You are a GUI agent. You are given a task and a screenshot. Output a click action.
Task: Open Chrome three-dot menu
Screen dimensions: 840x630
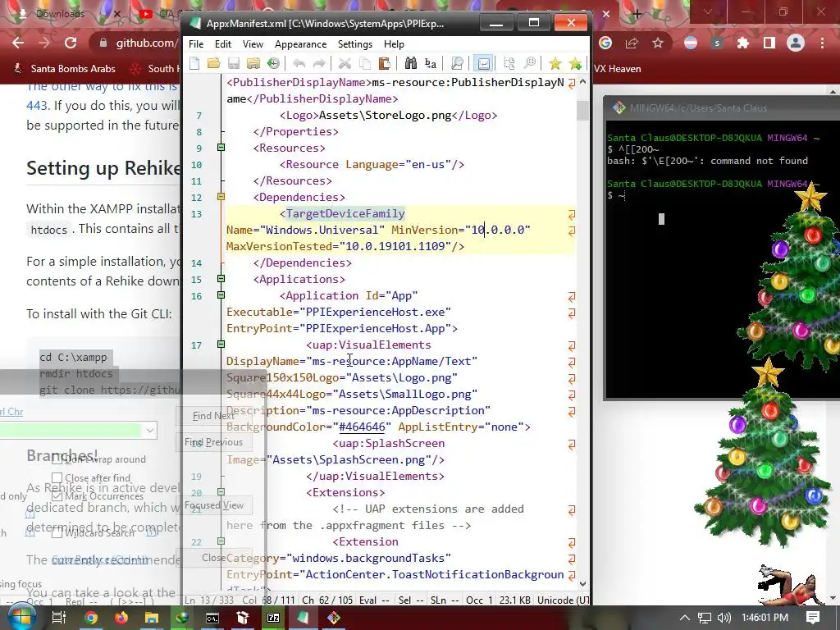(x=822, y=43)
